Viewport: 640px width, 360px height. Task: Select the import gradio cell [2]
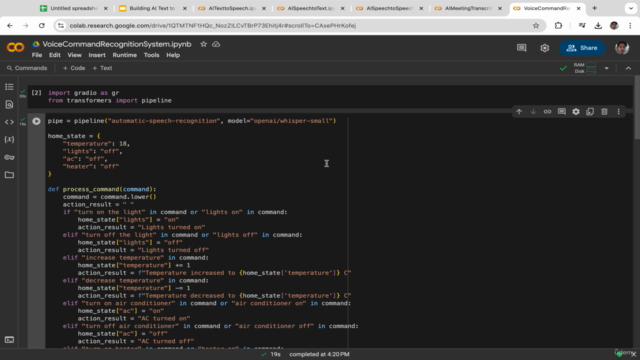point(331,97)
